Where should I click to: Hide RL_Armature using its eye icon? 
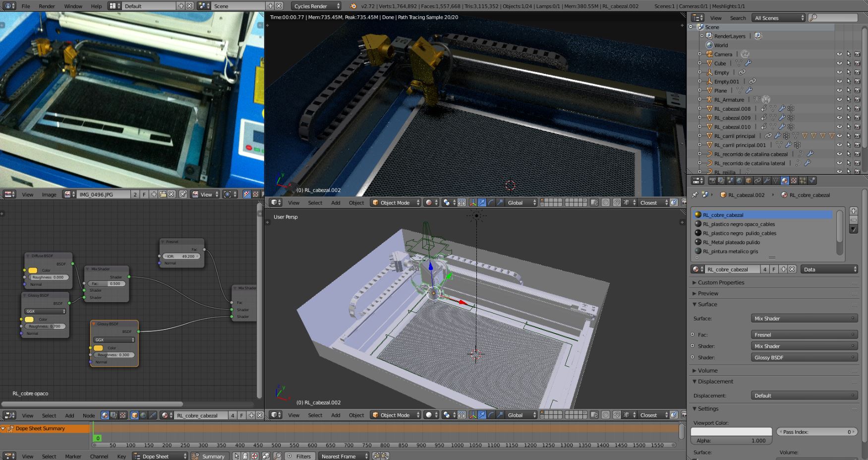(839, 100)
